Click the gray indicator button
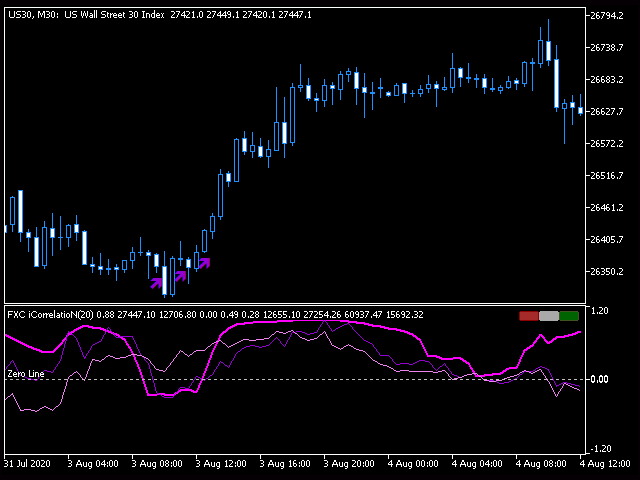 549,316
